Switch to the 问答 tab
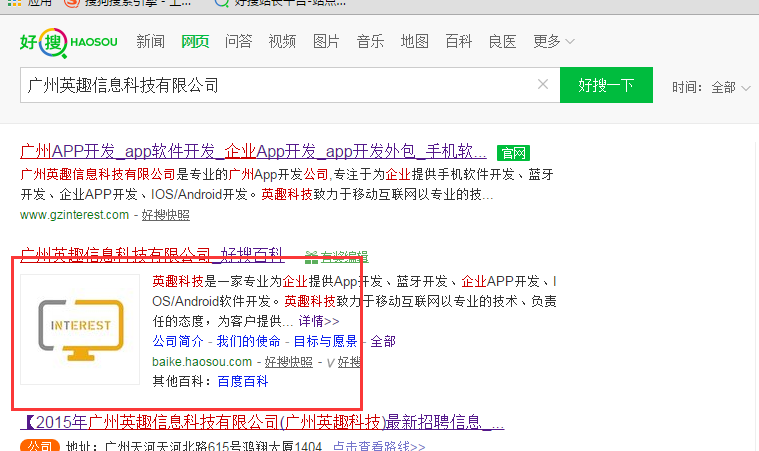 [239, 42]
